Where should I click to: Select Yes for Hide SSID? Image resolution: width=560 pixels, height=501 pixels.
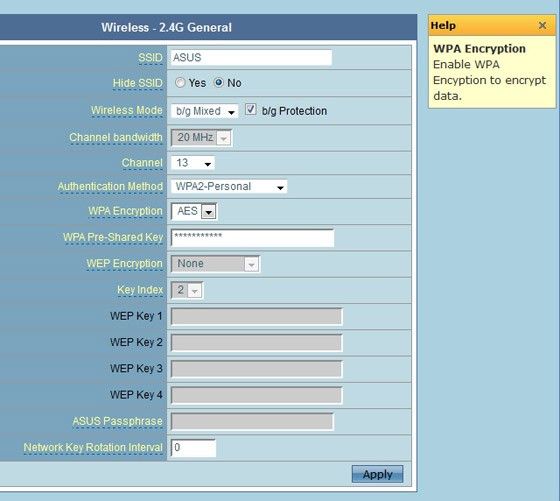tap(180, 83)
